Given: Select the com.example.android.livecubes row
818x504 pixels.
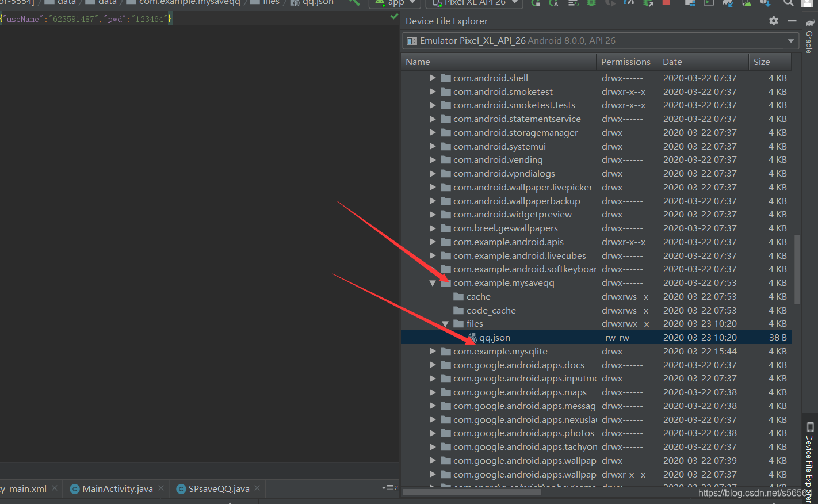Looking at the screenshot, I should click(x=596, y=256).
